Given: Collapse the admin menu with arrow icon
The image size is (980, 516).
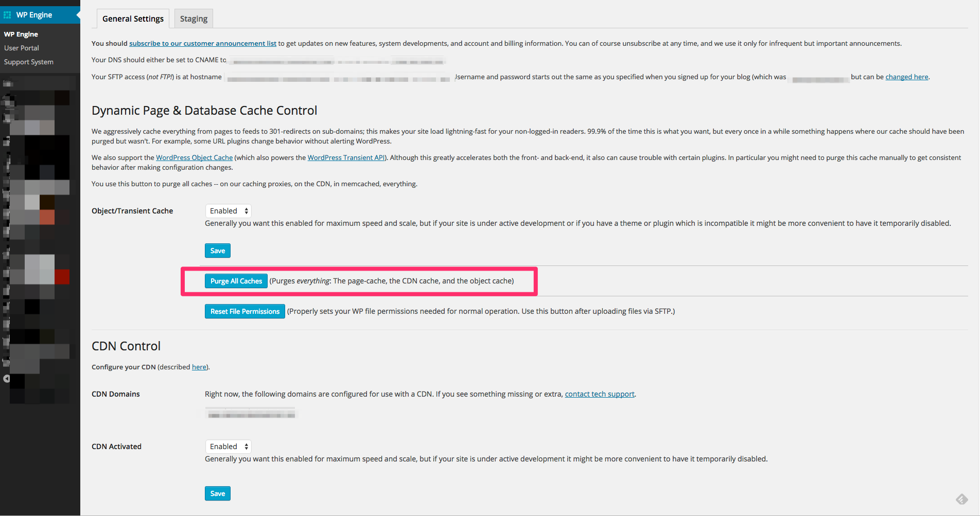Looking at the screenshot, I should click(x=7, y=379).
